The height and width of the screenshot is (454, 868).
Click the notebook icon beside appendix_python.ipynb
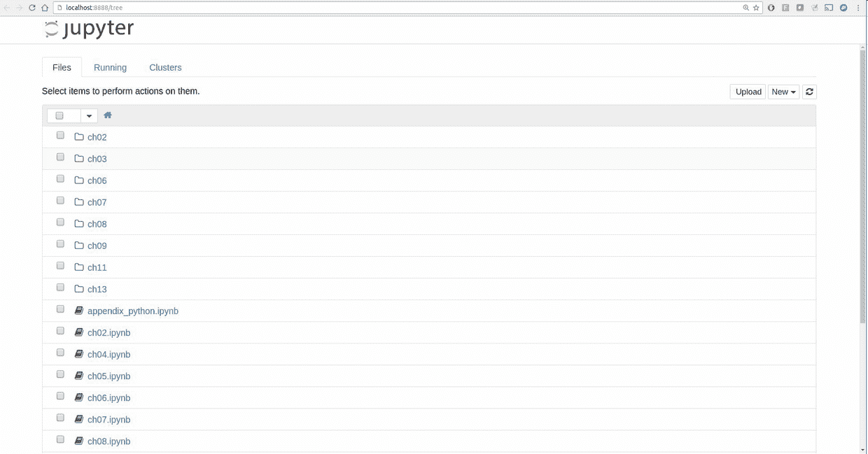[78, 310]
